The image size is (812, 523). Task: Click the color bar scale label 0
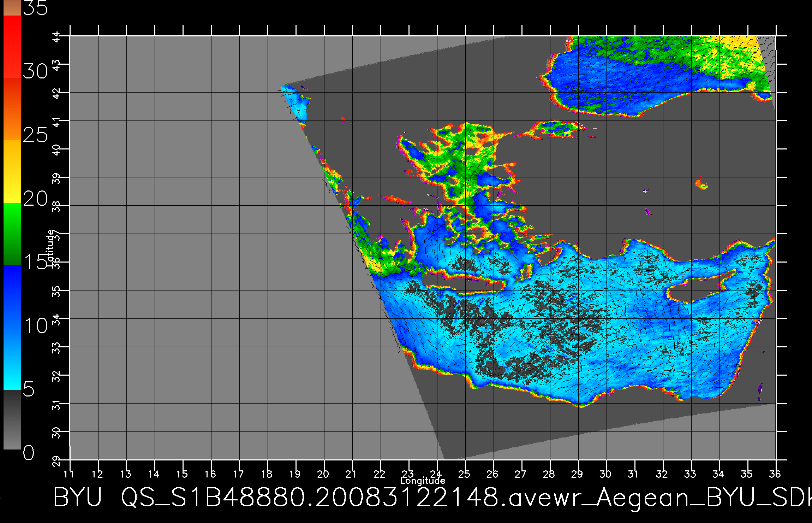29,453
